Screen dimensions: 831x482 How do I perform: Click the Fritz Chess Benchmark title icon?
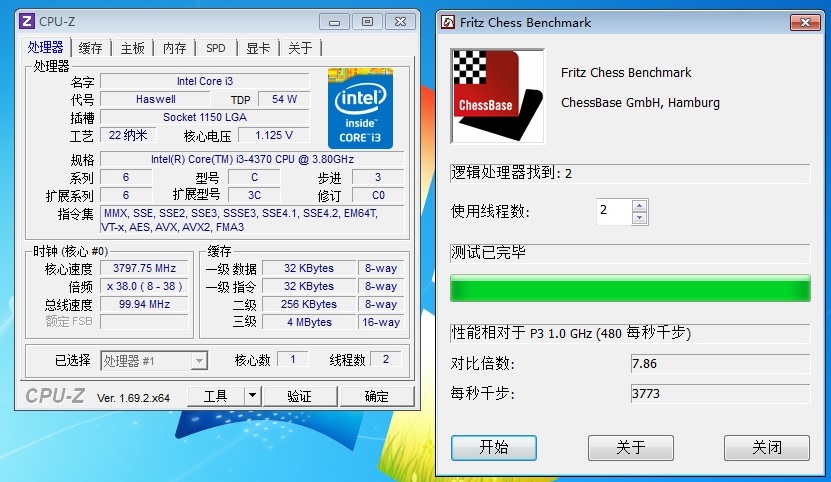pos(448,22)
